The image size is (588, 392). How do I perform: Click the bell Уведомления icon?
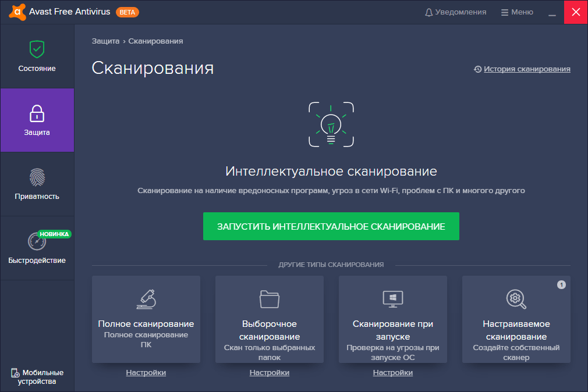coord(428,12)
